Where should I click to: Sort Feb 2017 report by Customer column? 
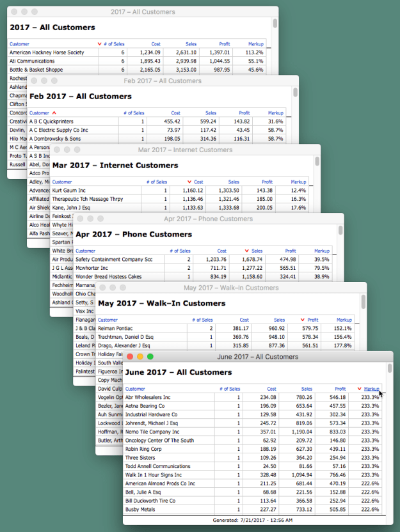(39, 113)
